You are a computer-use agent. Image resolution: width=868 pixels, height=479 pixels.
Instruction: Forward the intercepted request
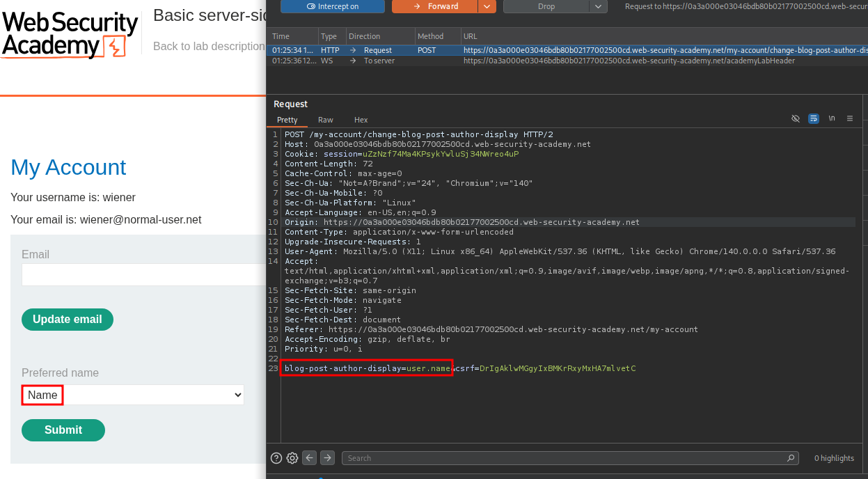pos(435,6)
